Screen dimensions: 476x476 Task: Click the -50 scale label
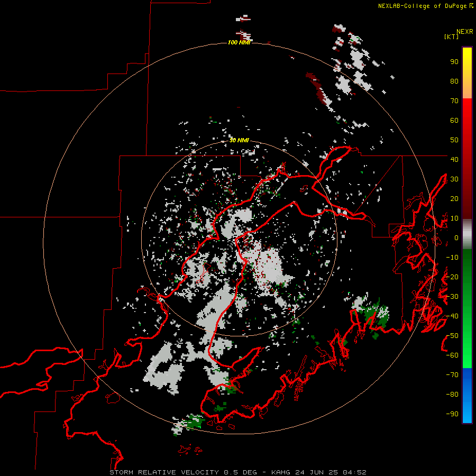[452, 336]
